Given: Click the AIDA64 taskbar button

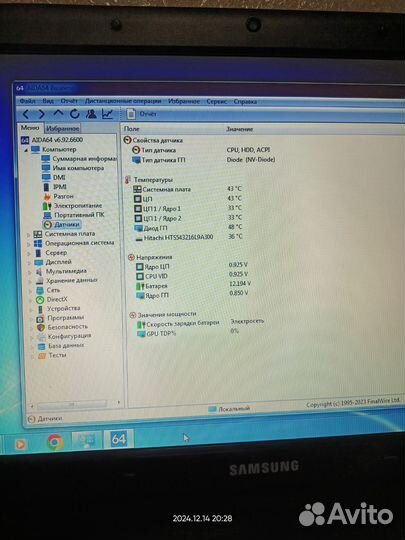Looking at the screenshot, I should point(118,439).
